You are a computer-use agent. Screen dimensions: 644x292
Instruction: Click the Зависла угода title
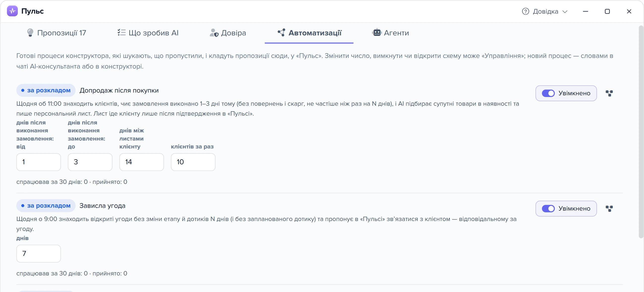103,206
